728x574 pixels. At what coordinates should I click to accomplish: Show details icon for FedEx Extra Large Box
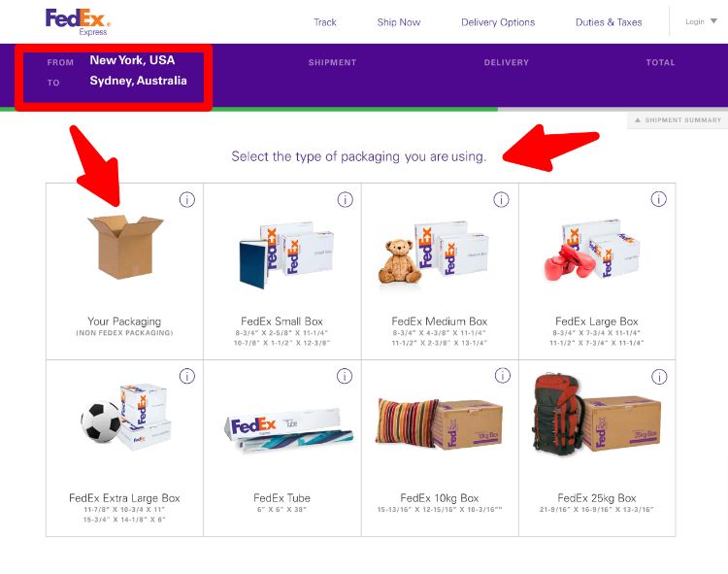(x=187, y=376)
